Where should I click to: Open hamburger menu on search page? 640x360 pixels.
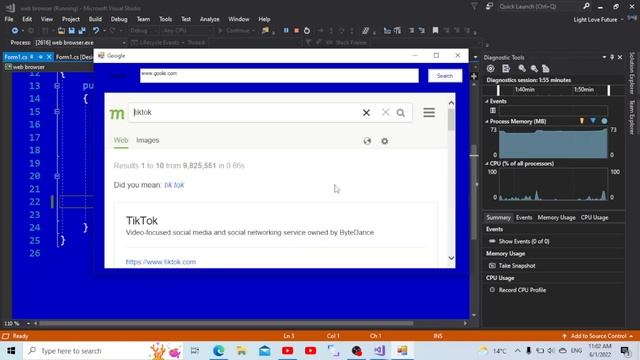click(x=429, y=113)
